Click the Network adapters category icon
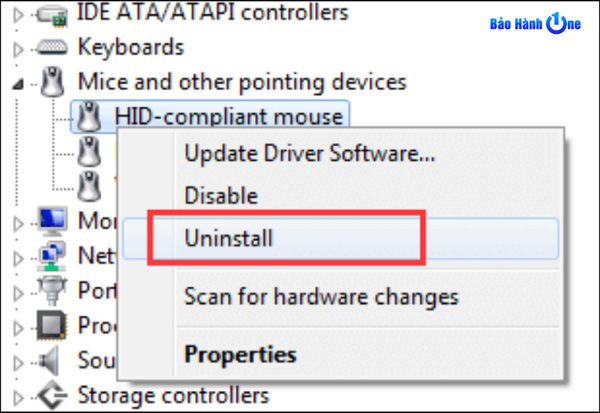 pos(52,256)
